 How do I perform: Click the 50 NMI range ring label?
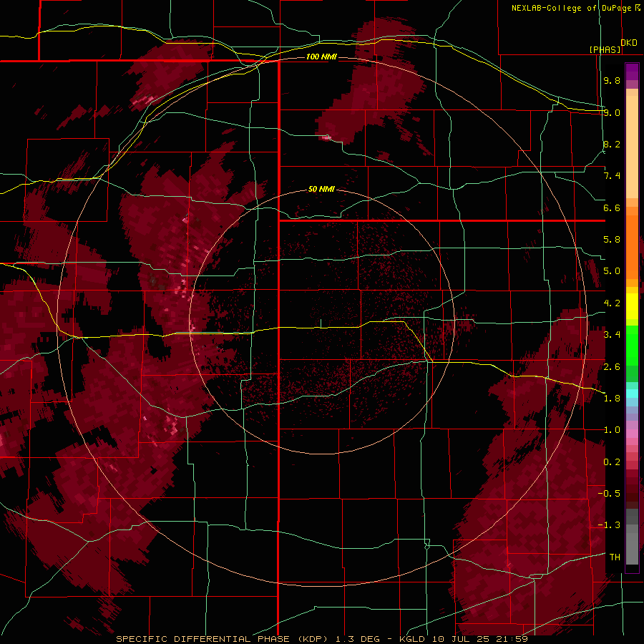point(321,189)
